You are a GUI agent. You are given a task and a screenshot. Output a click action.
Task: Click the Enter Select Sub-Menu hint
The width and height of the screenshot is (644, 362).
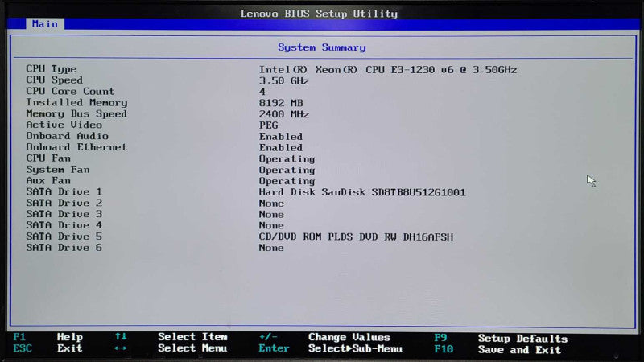coord(331,348)
